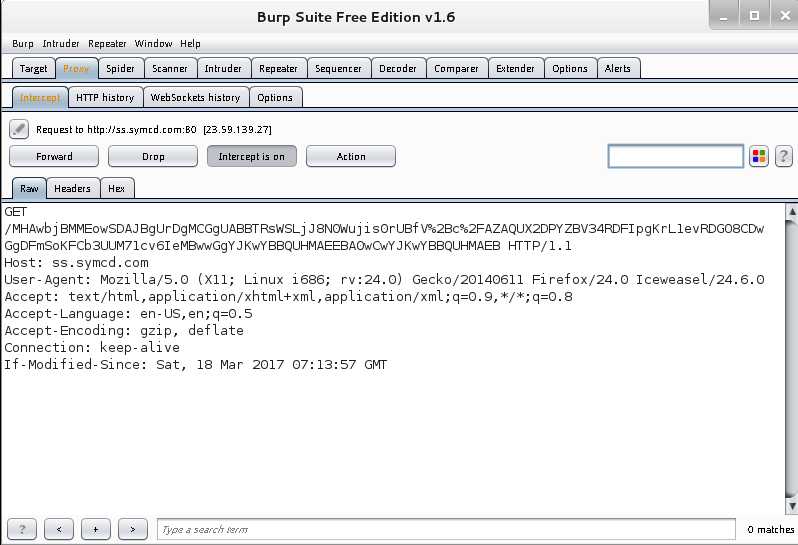Go to previous search match with < button
Viewport: 798px width, 545px height.
(59, 529)
